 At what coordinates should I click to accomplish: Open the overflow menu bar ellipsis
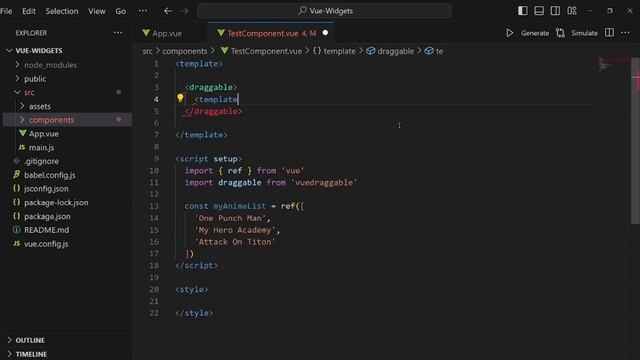pos(143,11)
